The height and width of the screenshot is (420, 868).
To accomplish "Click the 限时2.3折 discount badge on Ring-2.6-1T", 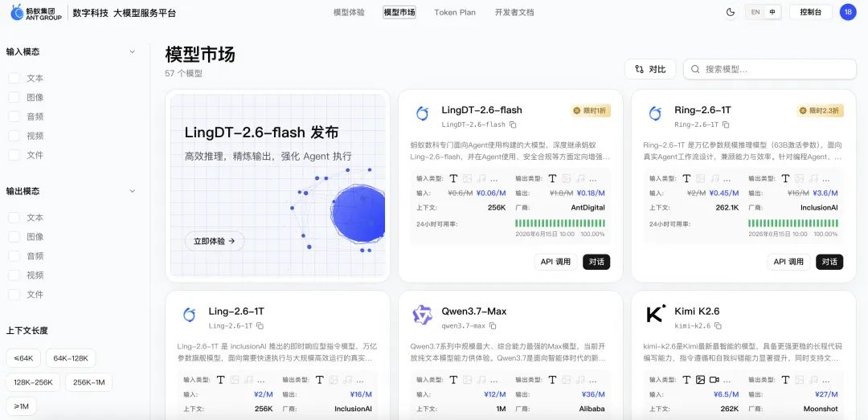I will coord(821,111).
